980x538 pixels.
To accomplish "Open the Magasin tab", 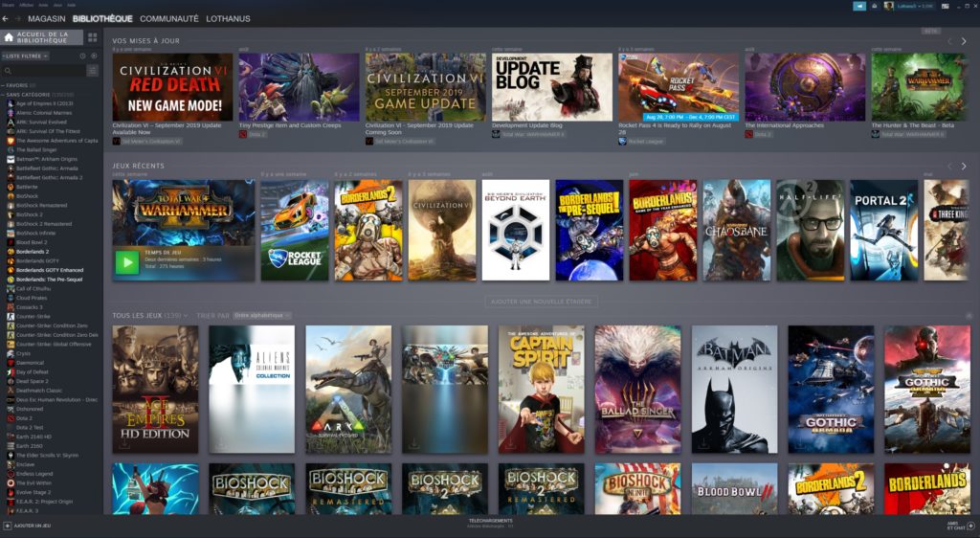I will pos(47,18).
